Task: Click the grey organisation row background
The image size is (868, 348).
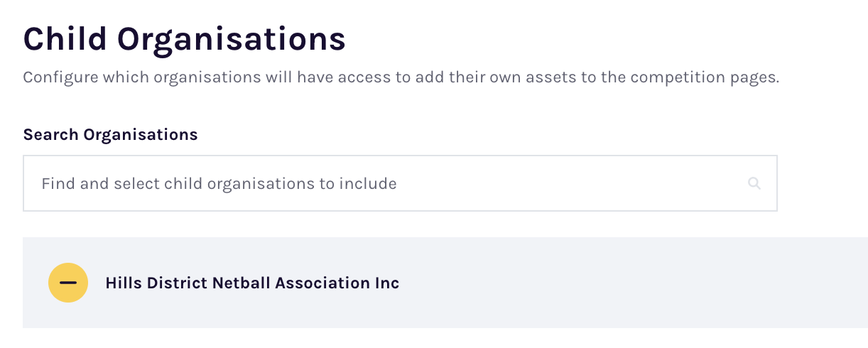Action: tap(445, 283)
